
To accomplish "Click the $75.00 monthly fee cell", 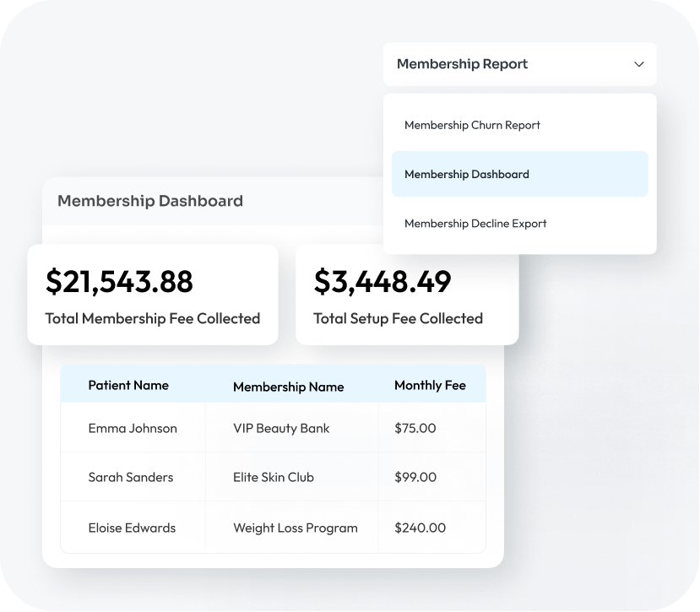I will [415, 428].
